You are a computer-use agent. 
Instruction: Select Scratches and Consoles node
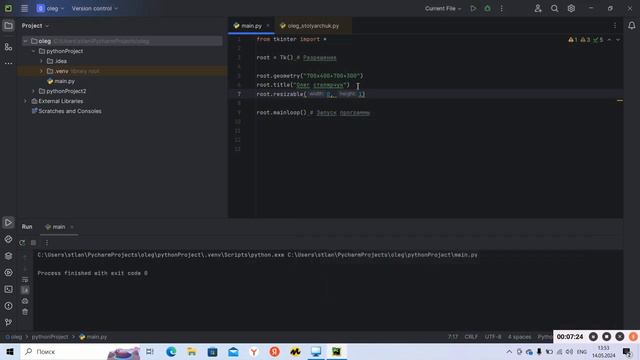(67, 111)
